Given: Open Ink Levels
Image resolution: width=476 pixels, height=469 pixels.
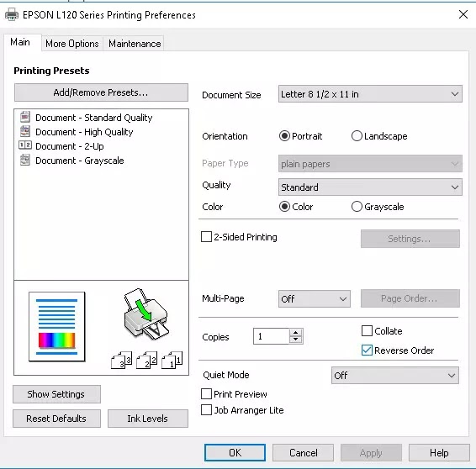Looking at the screenshot, I should (148, 419).
